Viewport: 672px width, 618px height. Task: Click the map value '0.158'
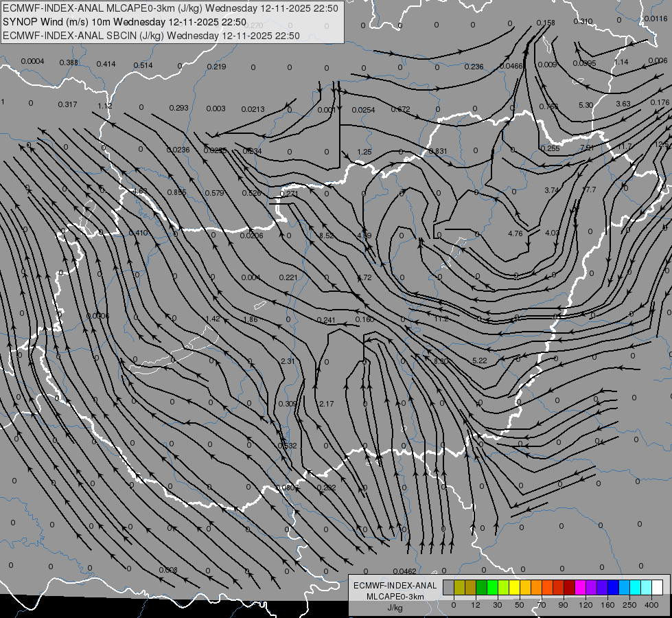546,23
